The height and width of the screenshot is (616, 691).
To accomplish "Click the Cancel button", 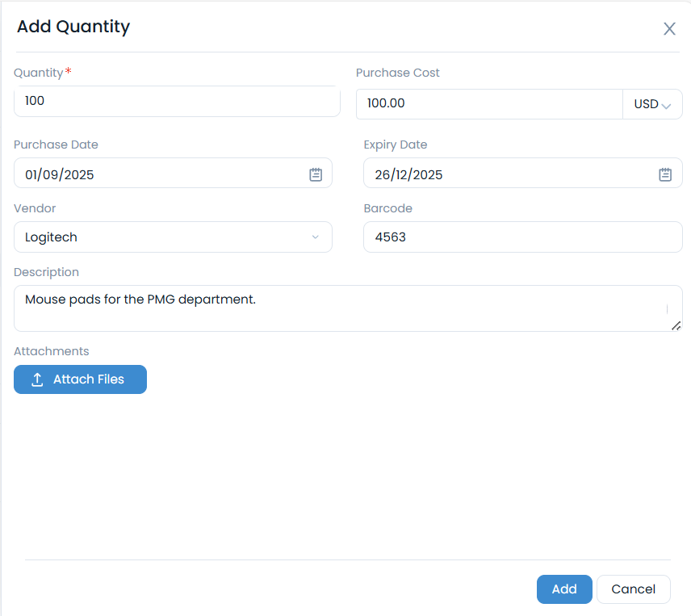I will pos(634,589).
